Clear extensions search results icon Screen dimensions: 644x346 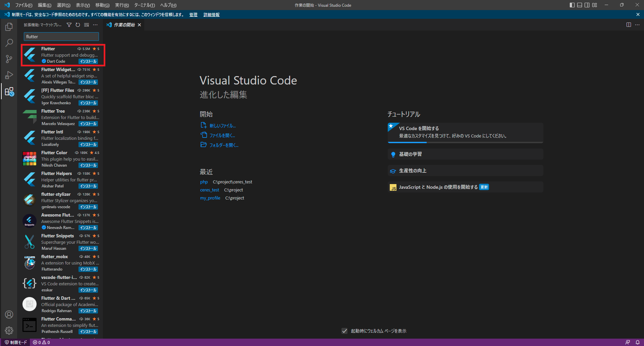(87, 25)
